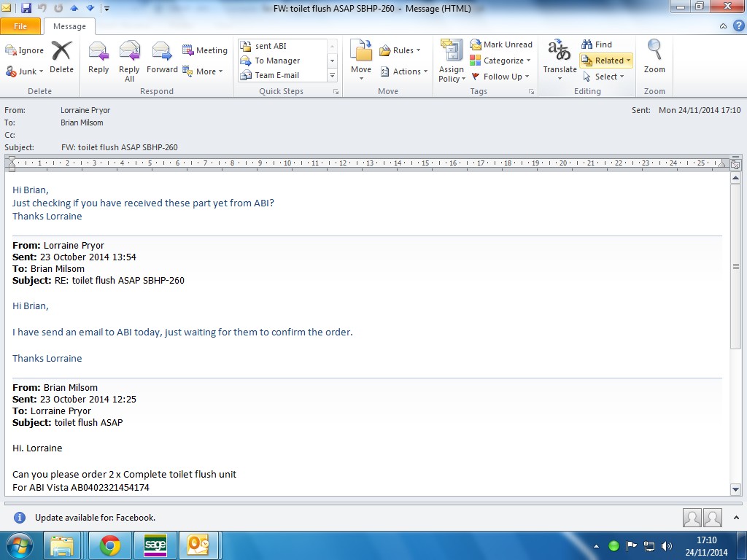Screen dimensions: 747x560
Task: Reply to the sender
Action: pyautogui.click(x=98, y=57)
